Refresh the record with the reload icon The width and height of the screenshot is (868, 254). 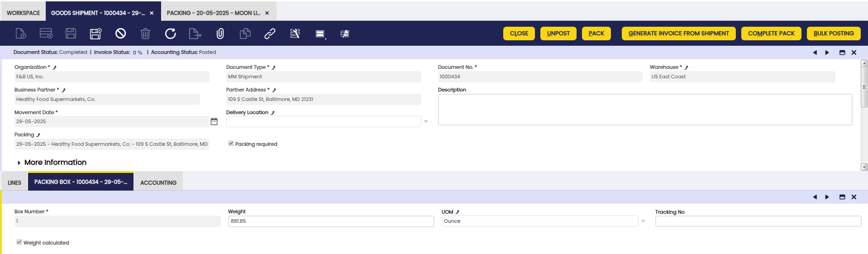170,34
